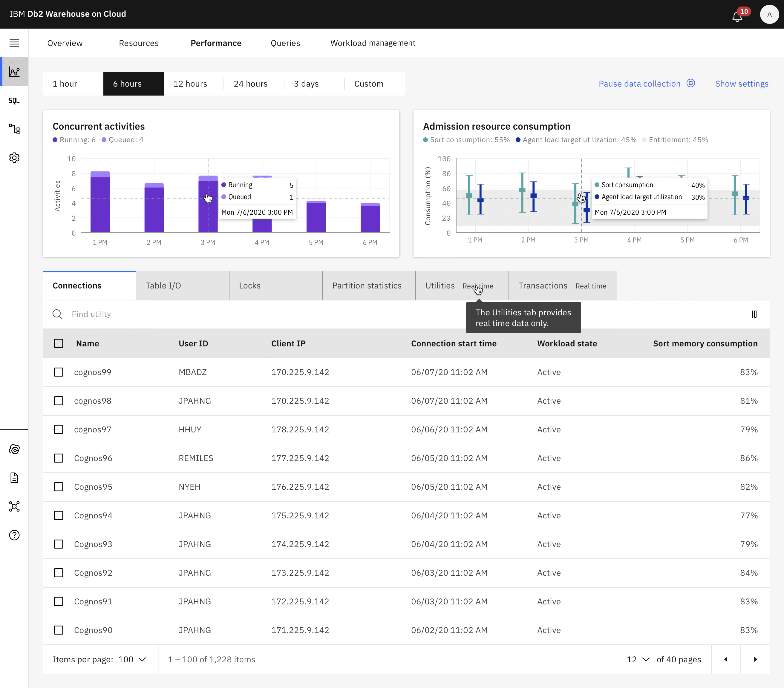The height and width of the screenshot is (688, 784).
Task: Click the help question mark icon
Action: [14, 535]
